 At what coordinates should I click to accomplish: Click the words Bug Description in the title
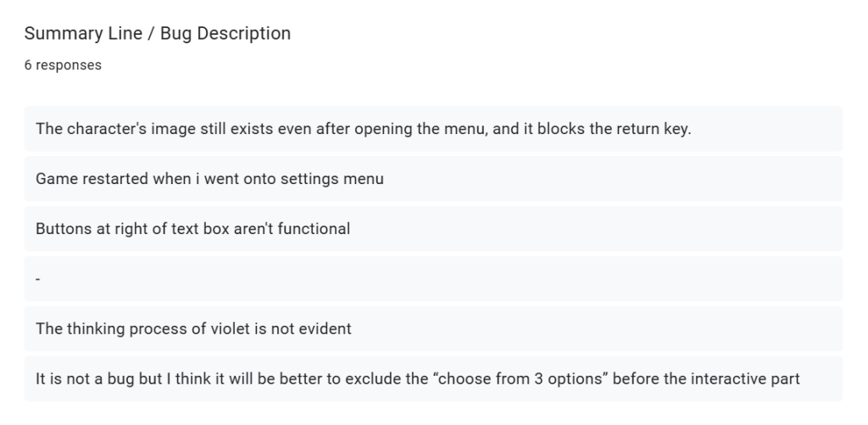click(225, 33)
